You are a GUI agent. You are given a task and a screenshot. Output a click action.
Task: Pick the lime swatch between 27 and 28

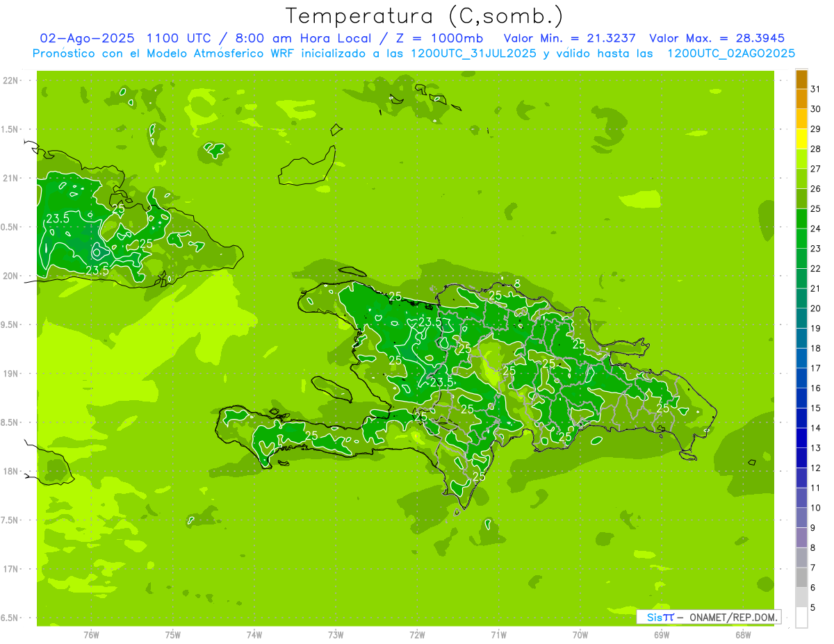pyautogui.click(x=801, y=159)
